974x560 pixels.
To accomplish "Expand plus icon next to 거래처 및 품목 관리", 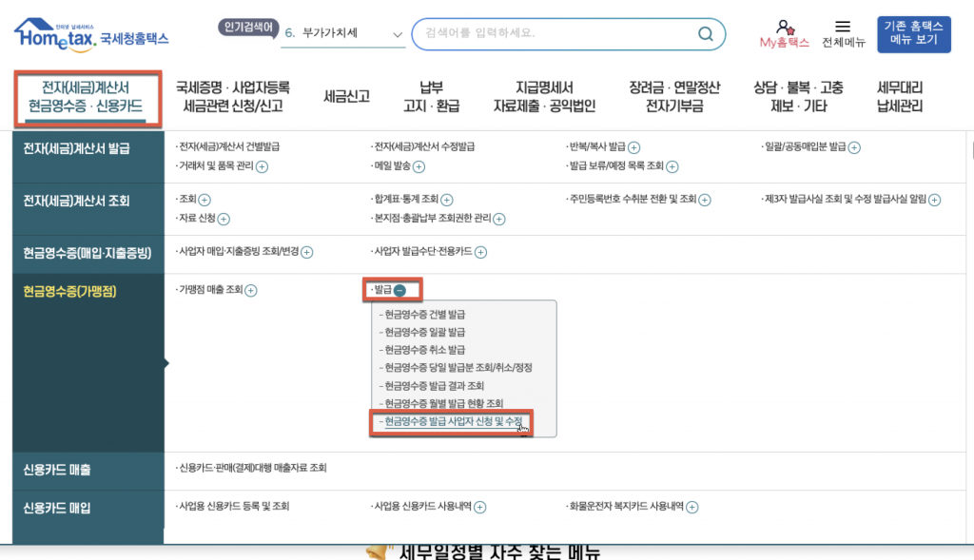I will 263,166.
